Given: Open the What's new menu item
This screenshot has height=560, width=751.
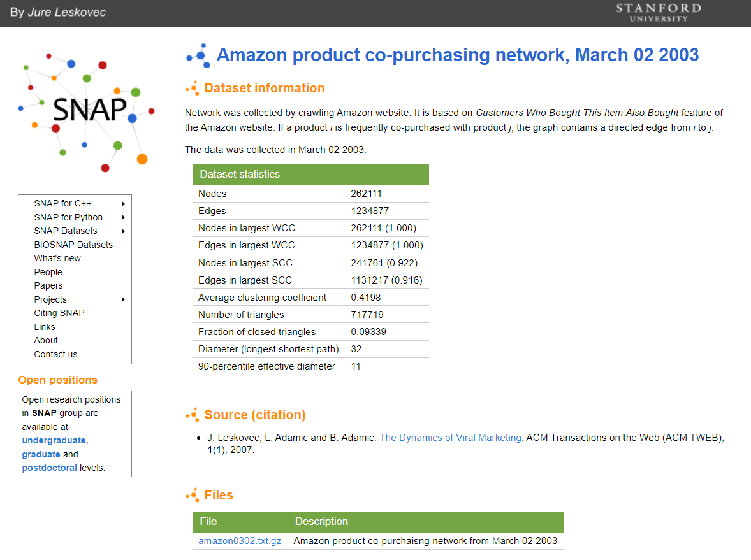Looking at the screenshot, I should click(x=57, y=258).
